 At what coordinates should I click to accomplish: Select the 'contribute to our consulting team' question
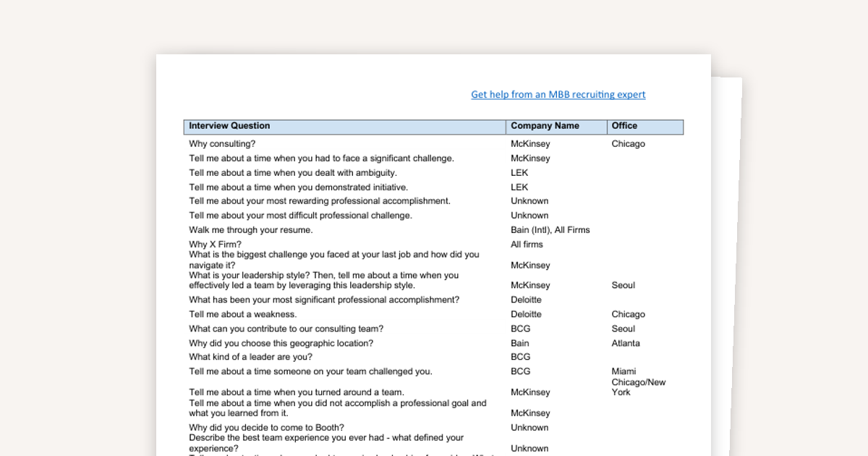(286, 329)
